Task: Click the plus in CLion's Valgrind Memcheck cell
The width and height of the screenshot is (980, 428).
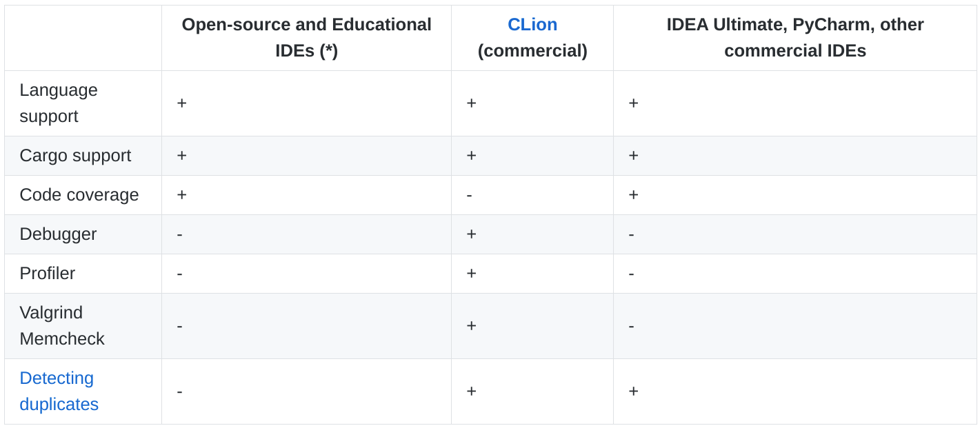Action: (471, 325)
